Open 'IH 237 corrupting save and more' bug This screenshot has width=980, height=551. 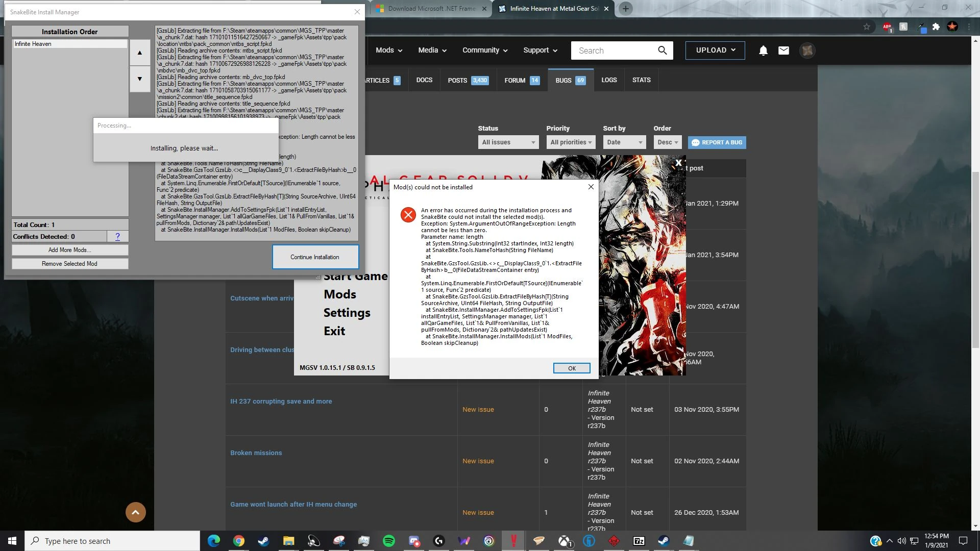pyautogui.click(x=281, y=402)
